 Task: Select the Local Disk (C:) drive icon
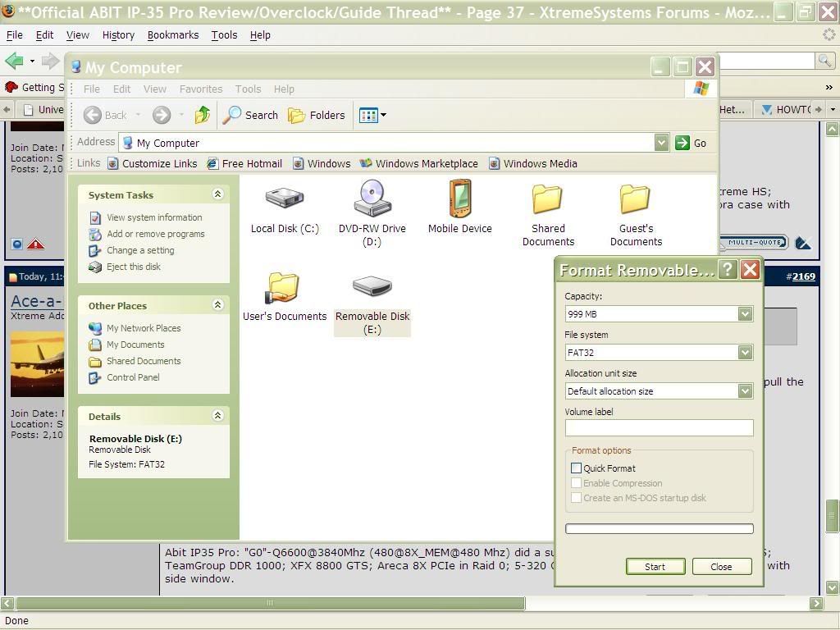click(x=285, y=199)
